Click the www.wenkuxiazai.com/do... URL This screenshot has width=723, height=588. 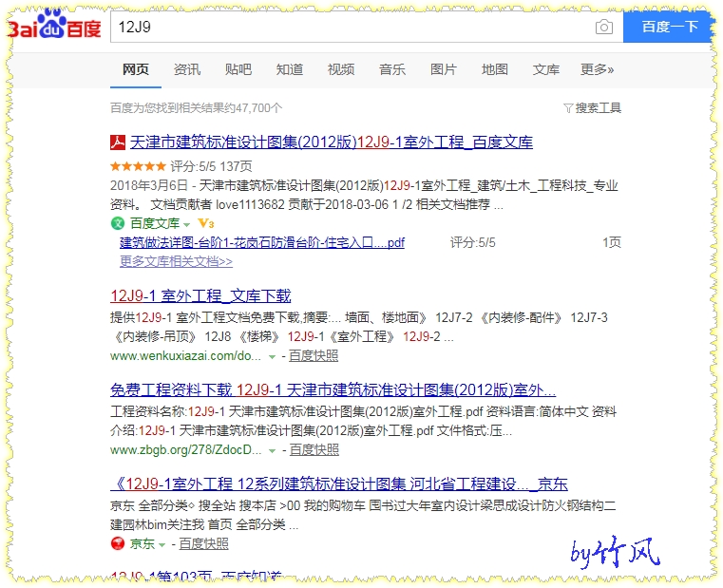coord(186,356)
